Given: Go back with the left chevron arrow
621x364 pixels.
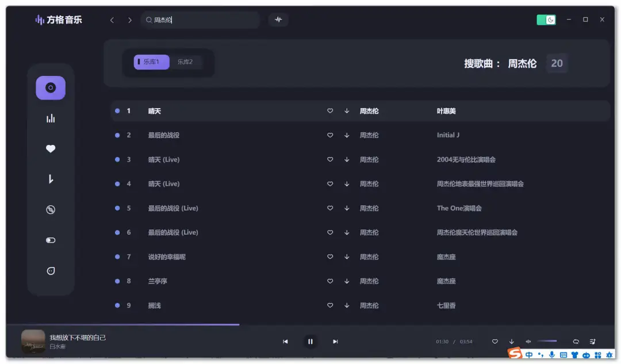Looking at the screenshot, I should pos(112,20).
